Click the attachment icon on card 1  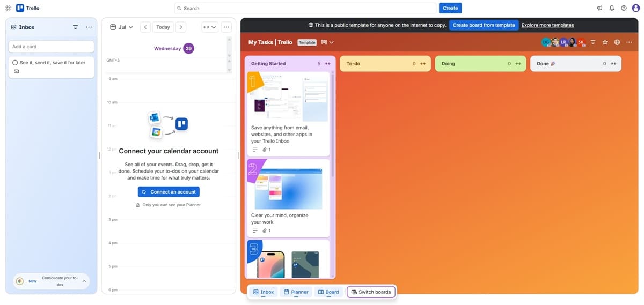click(265, 150)
